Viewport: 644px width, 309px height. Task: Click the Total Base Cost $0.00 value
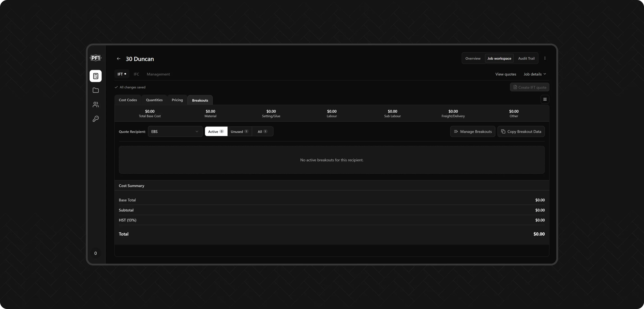coord(150,111)
